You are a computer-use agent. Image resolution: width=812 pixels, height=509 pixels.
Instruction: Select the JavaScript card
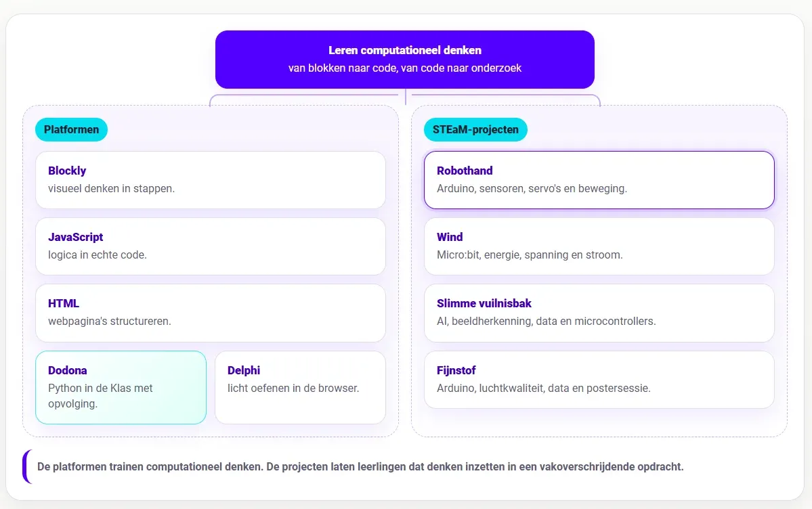tap(210, 246)
